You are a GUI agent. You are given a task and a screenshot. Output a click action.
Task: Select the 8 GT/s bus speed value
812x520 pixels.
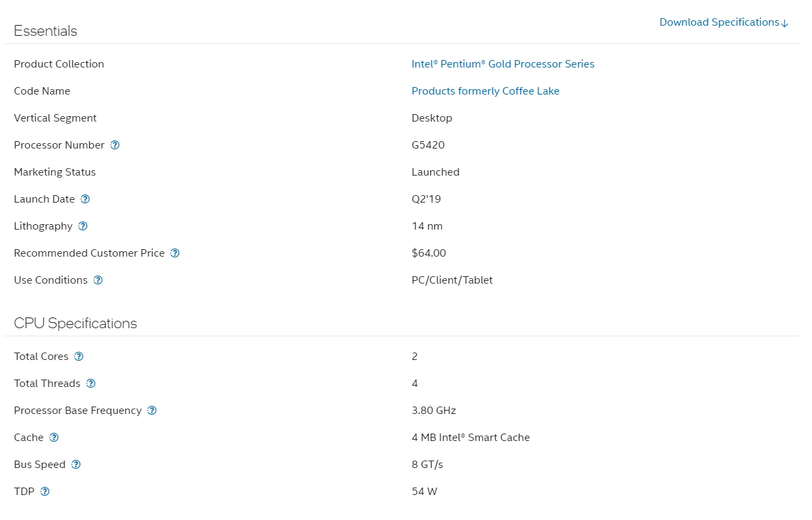click(428, 465)
